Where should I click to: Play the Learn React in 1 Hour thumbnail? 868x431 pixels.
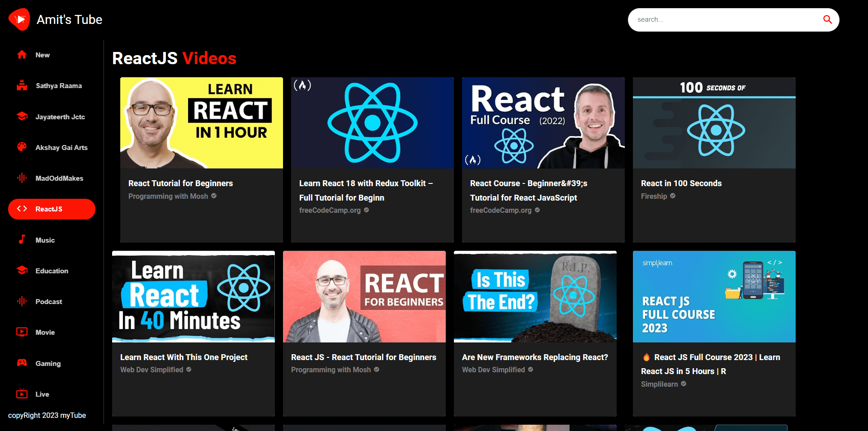click(202, 123)
